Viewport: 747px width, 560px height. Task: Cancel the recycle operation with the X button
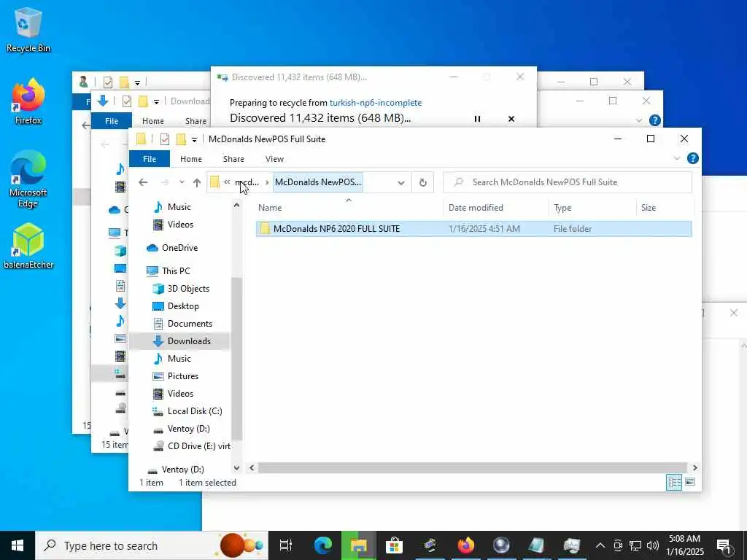tap(511, 119)
